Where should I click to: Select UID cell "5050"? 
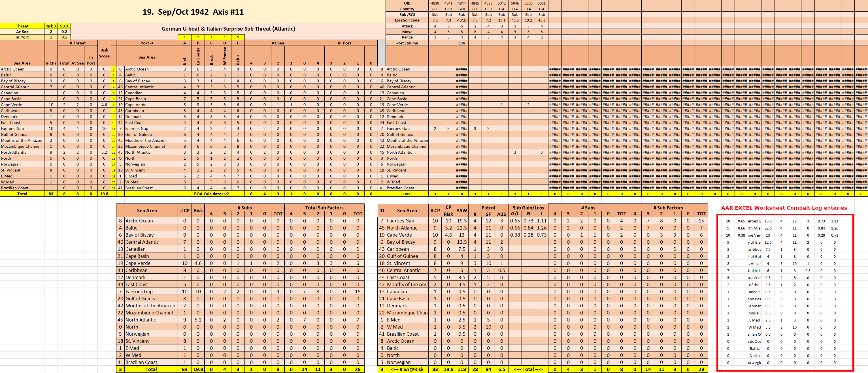pyautogui.click(x=528, y=3)
